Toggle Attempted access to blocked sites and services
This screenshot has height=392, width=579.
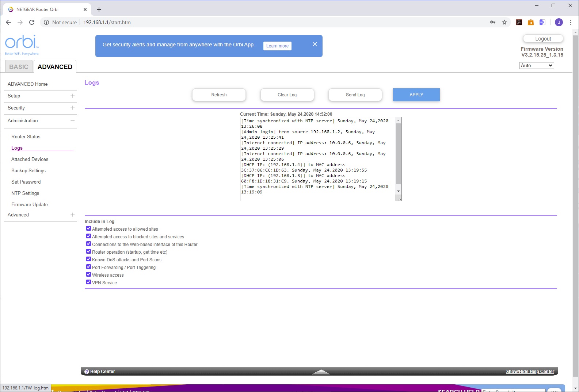(x=88, y=236)
